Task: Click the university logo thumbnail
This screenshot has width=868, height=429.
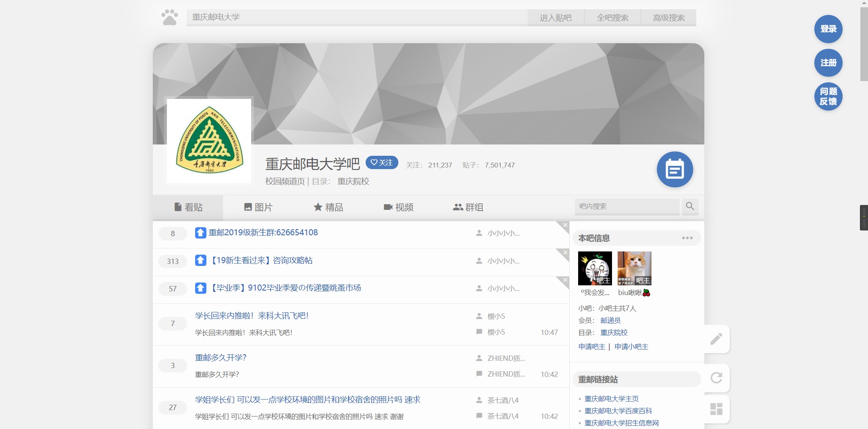Action: [209, 141]
